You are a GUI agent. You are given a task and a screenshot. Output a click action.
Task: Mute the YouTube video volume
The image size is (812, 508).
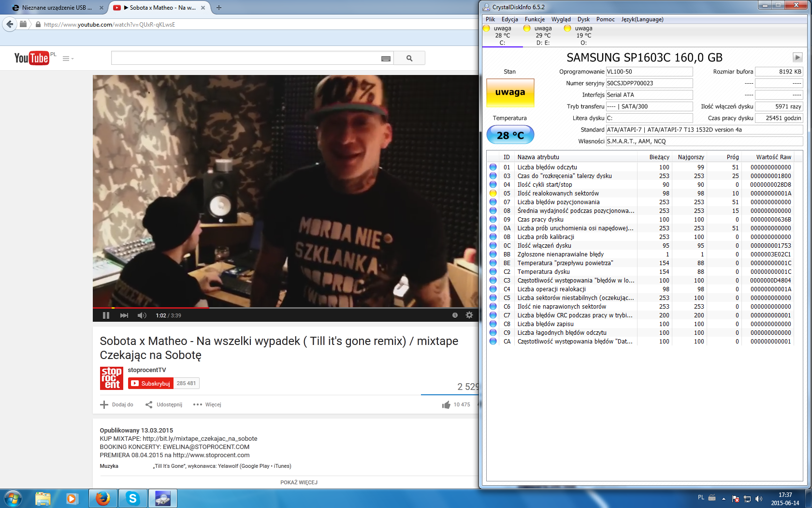click(x=142, y=315)
